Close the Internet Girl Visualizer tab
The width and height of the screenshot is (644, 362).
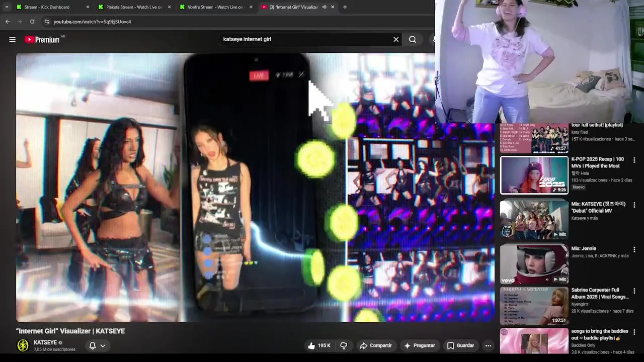[333, 7]
